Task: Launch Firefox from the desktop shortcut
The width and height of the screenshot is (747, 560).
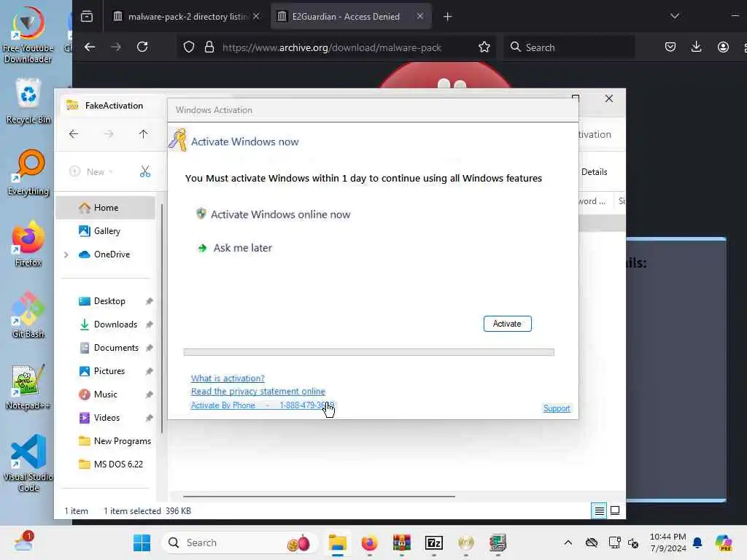Action: pyautogui.click(x=28, y=244)
